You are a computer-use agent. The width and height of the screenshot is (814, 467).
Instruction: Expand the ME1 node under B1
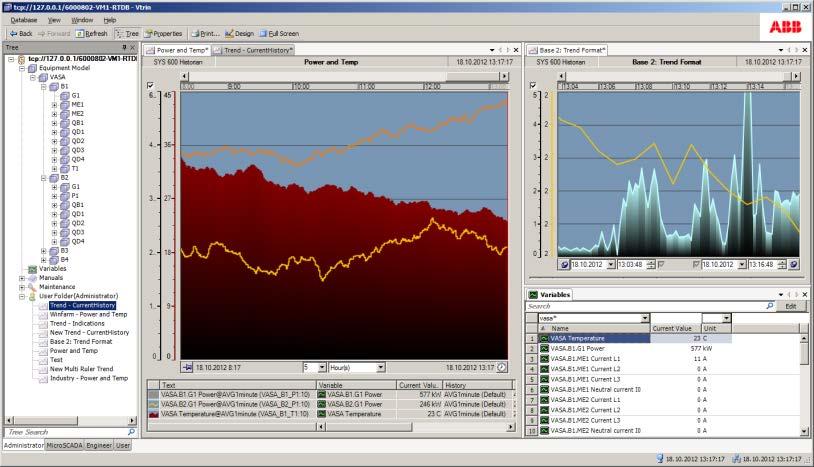click(x=55, y=105)
